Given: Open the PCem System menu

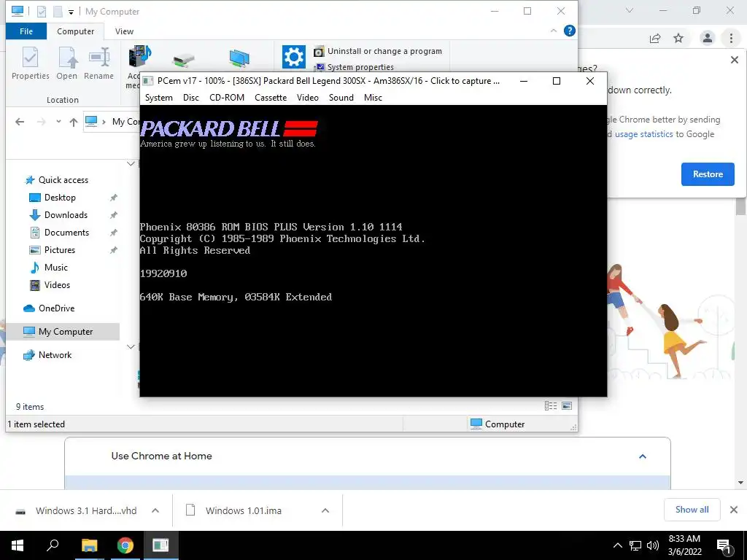Looking at the screenshot, I should (x=158, y=98).
